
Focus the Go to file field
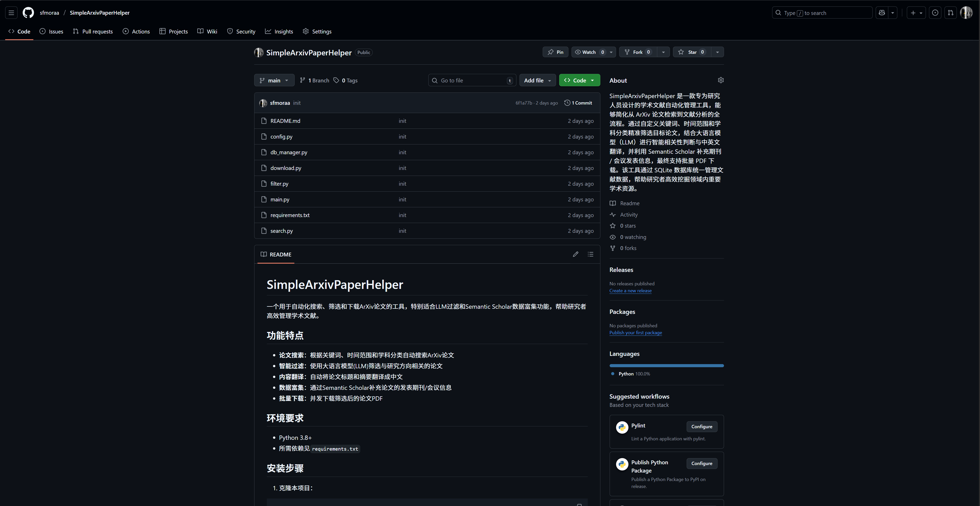(472, 80)
